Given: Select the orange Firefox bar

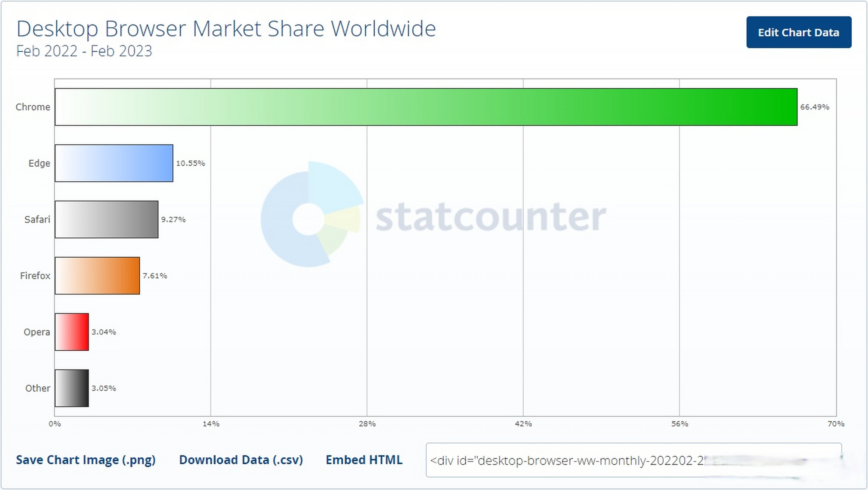Looking at the screenshot, I should 97,276.
